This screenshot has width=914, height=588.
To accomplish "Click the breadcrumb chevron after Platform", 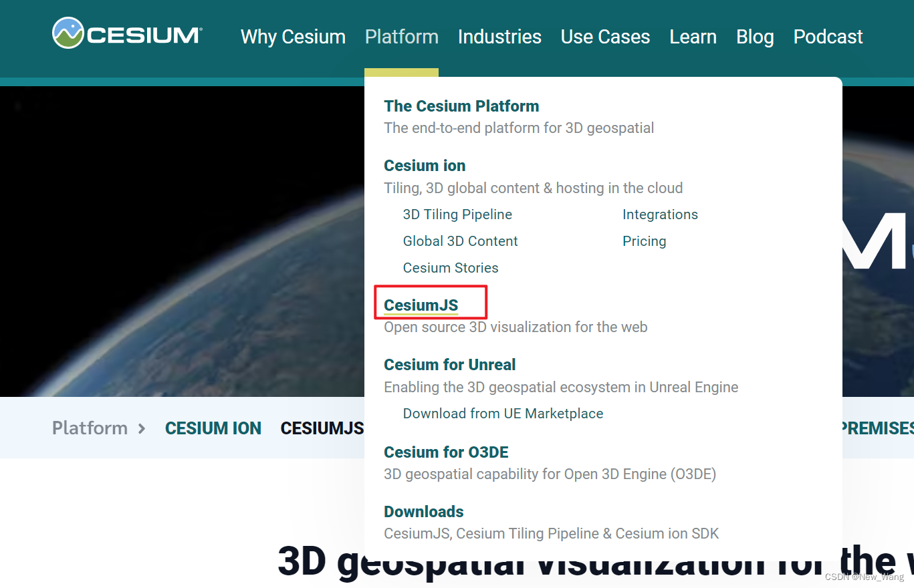I will click(142, 428).
